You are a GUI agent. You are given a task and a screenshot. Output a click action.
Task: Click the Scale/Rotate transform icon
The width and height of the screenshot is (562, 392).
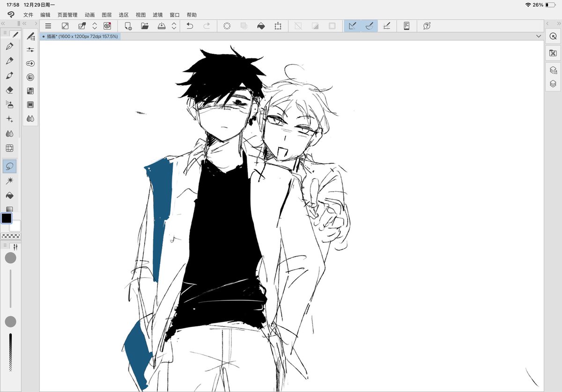coord(278,26)
